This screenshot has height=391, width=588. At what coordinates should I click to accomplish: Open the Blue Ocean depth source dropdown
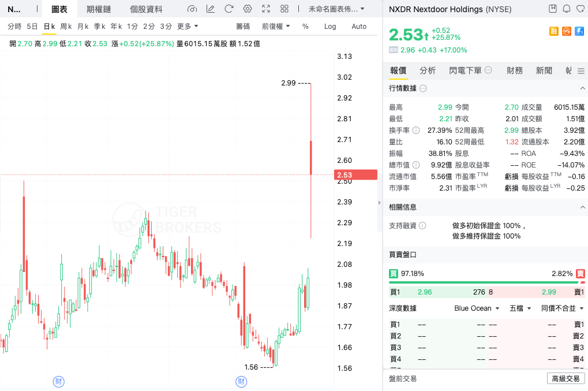[477, 308]
